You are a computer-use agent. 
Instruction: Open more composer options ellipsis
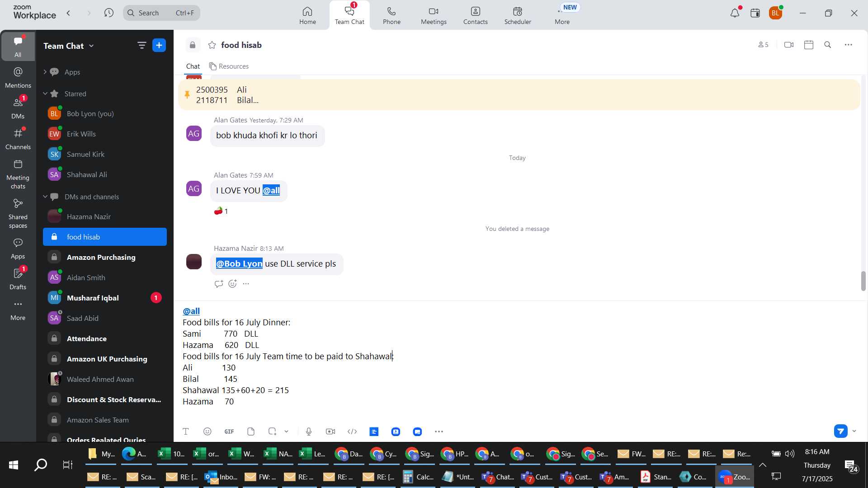(x=439, y=432)
